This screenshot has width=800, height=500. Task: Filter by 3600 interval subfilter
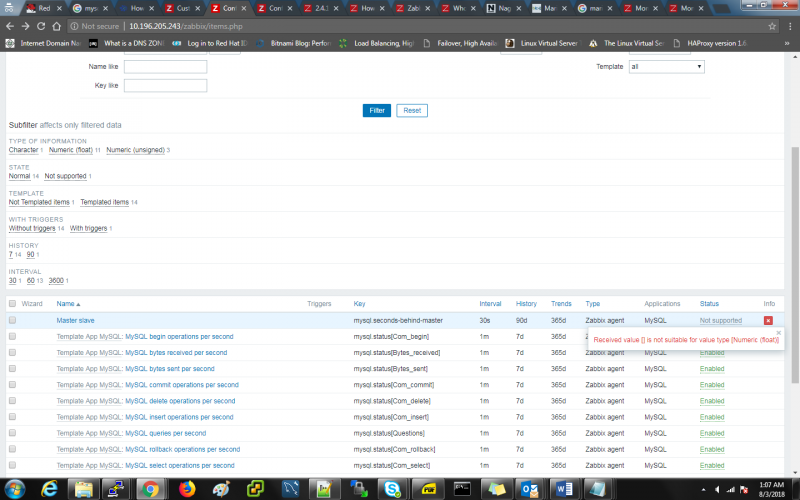56,281
